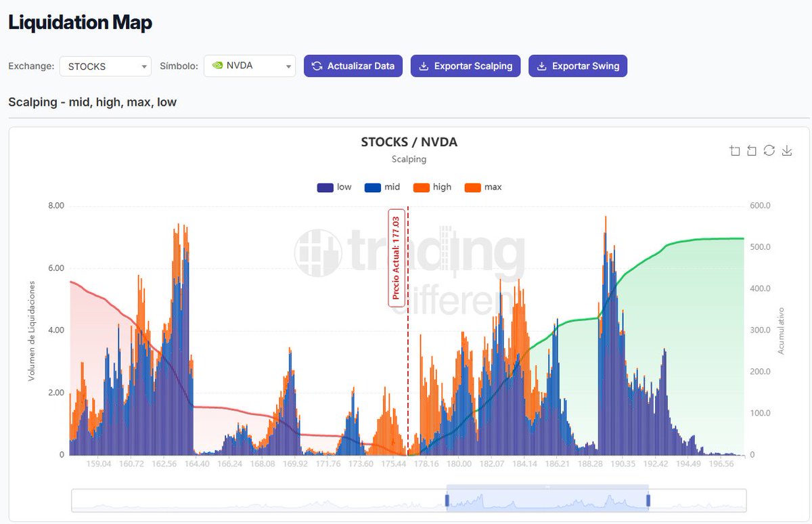Click right y-axis value 500.0
The width and height of the screenshot is (812, 524).
759,247
